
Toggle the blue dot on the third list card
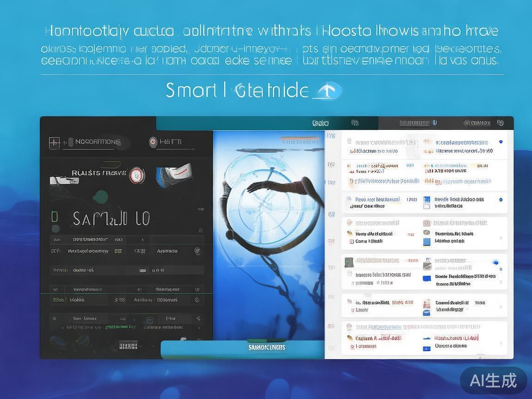coord(501,200)
